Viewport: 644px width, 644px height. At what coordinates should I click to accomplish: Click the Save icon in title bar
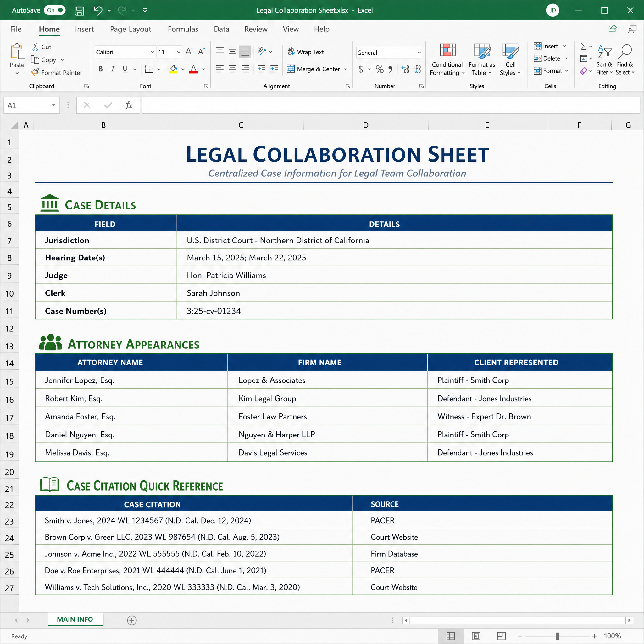(x=79, y=11)
